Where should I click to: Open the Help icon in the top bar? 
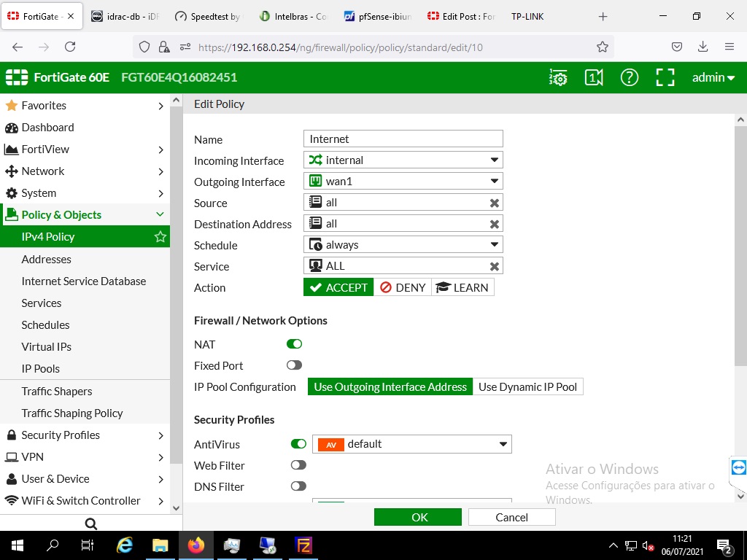click(629, 77)
